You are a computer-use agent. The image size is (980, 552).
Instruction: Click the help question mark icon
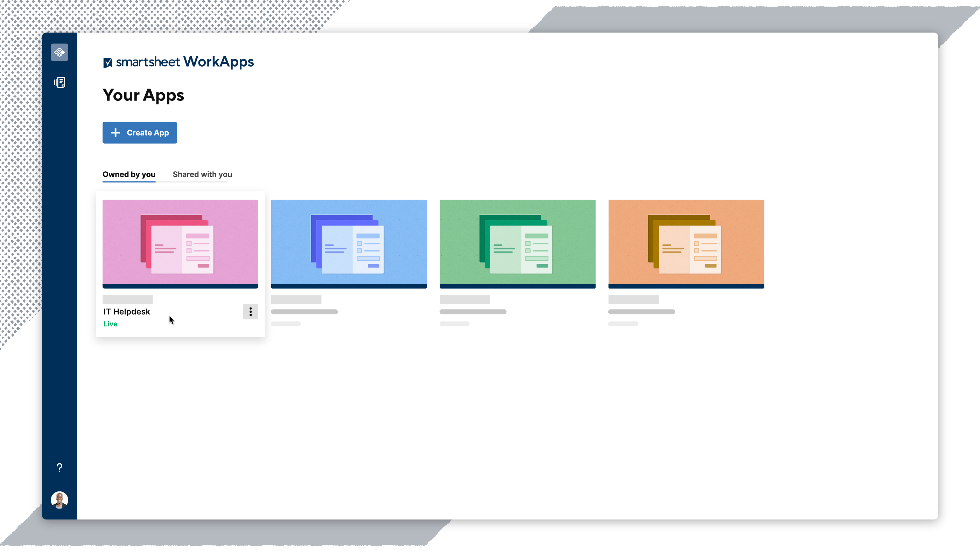59,468
